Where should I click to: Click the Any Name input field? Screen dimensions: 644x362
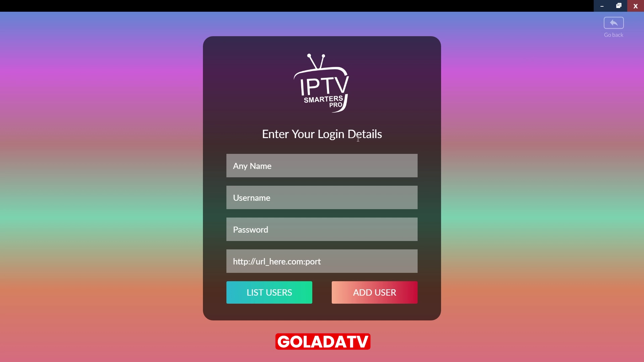pyautogui.click(x=322, y=165)
